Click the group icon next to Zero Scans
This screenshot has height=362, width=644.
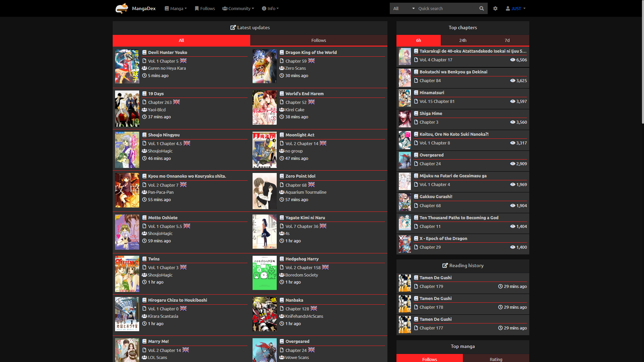(x=282, y=68)
